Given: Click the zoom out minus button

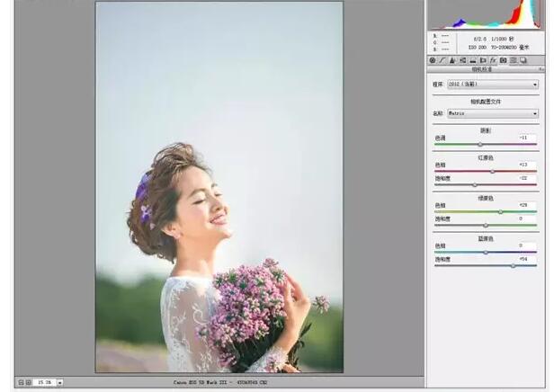Looking at the screenshot, I should click(20, 382).
